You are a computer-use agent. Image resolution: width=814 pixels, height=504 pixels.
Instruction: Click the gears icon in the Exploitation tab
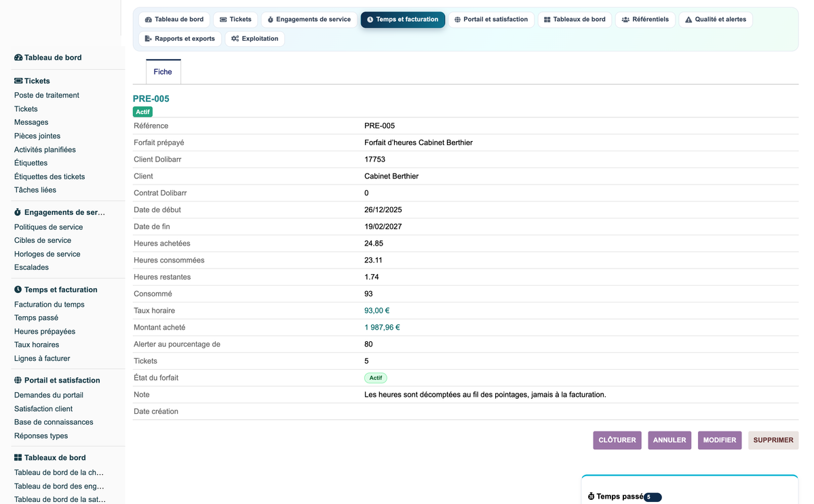[235, 39]
